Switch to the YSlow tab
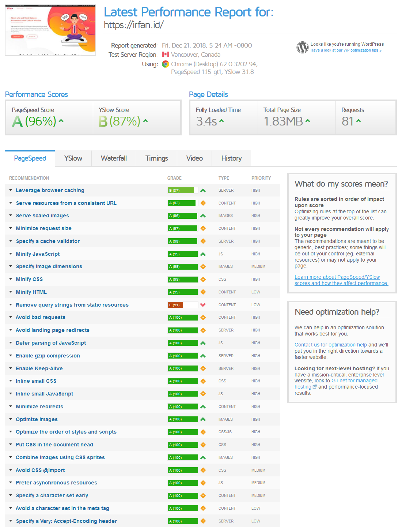The image size is (402, 532). click(x=73, y=158)
